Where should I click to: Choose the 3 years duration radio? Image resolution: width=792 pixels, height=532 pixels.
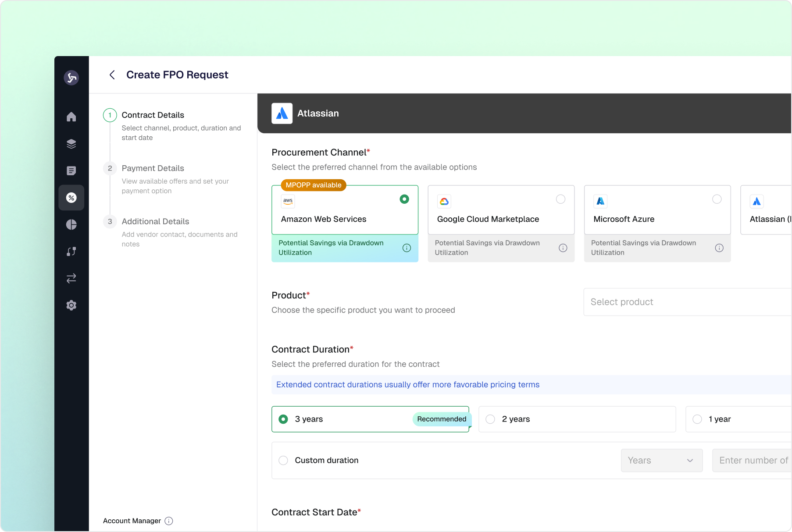(283, 419)
